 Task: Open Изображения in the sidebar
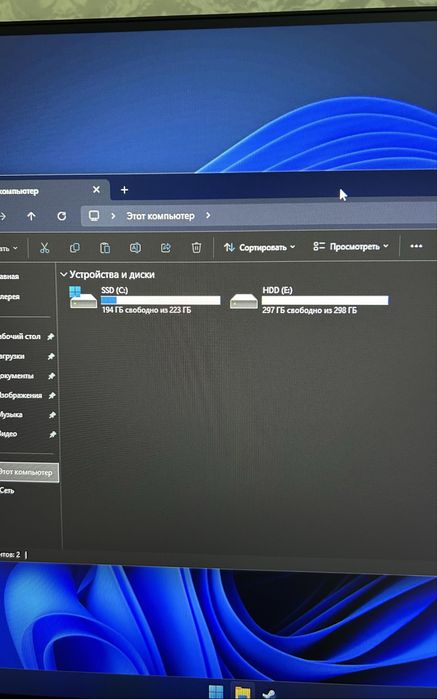pos(21,395)
